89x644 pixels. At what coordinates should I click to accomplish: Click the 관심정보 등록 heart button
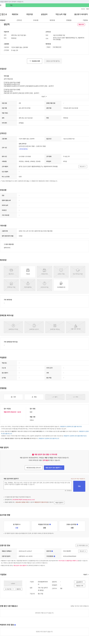(35, 61)
